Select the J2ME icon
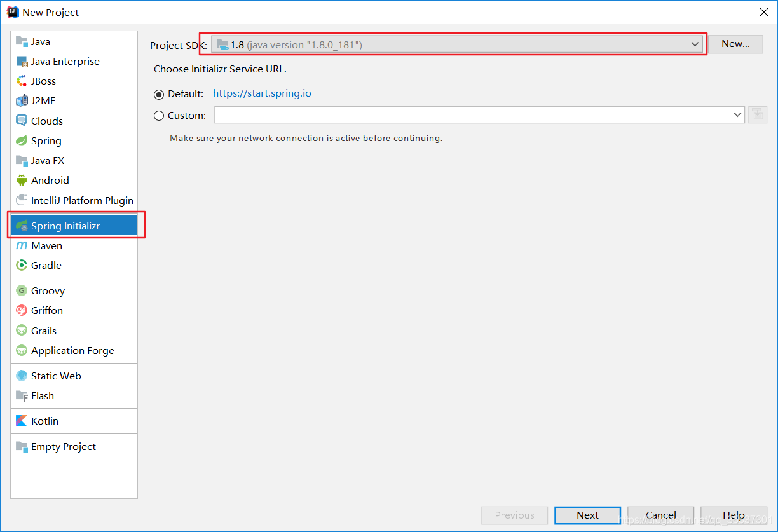Image resolution: width=778 pixels, height=532 pixels. [22, 101]
